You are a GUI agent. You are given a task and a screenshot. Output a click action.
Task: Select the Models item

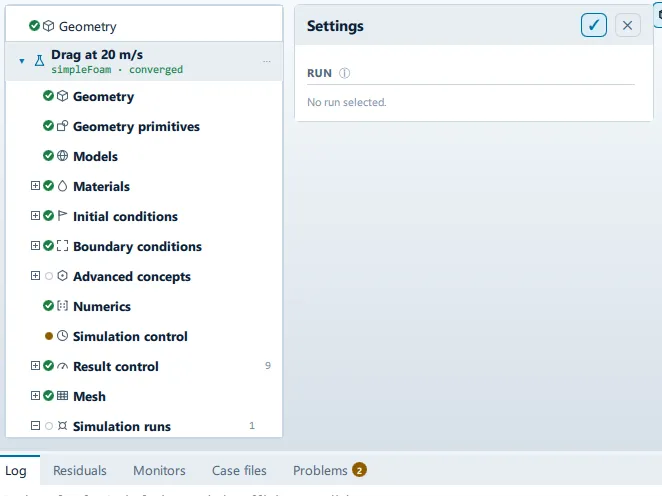tap(144, 156)
